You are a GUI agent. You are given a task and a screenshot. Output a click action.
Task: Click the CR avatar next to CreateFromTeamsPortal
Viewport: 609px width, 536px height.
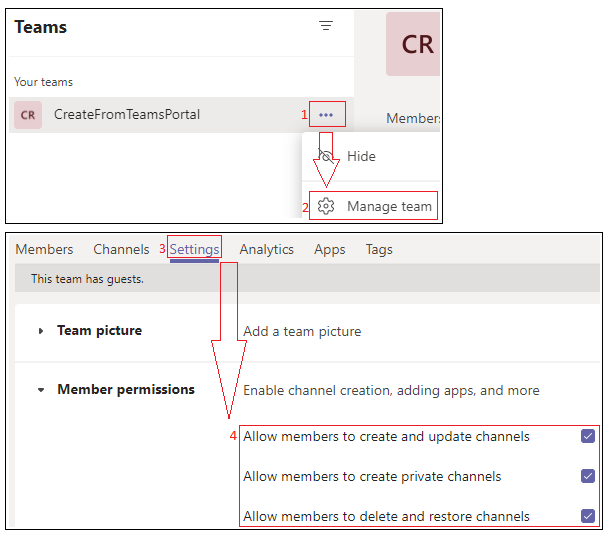pyautogui.click(x=28, y=115)
